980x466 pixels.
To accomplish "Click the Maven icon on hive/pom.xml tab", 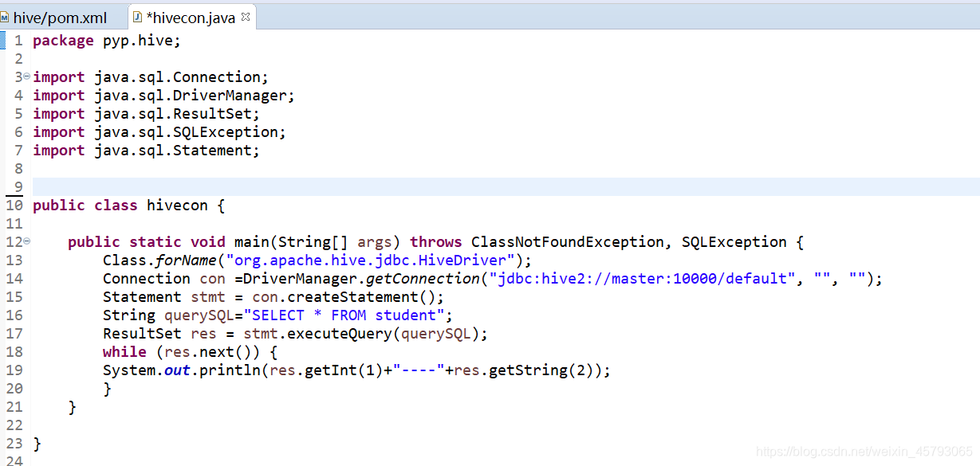I will pos(5,18).
